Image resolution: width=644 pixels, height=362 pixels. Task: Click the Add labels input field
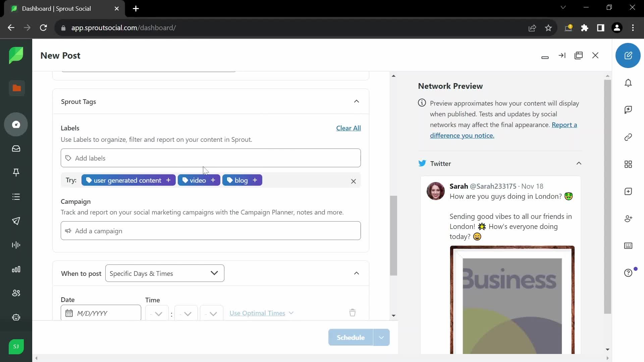tap(211, 158)
